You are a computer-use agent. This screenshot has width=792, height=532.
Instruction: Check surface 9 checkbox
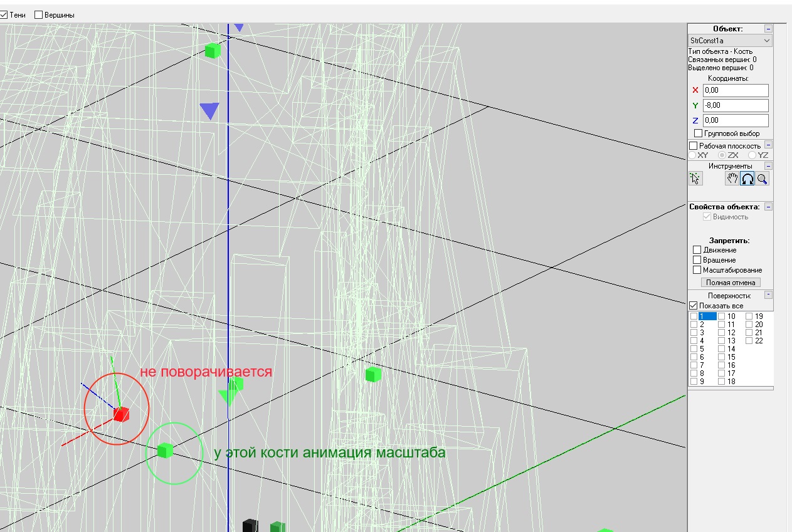[x=694, y=382]
